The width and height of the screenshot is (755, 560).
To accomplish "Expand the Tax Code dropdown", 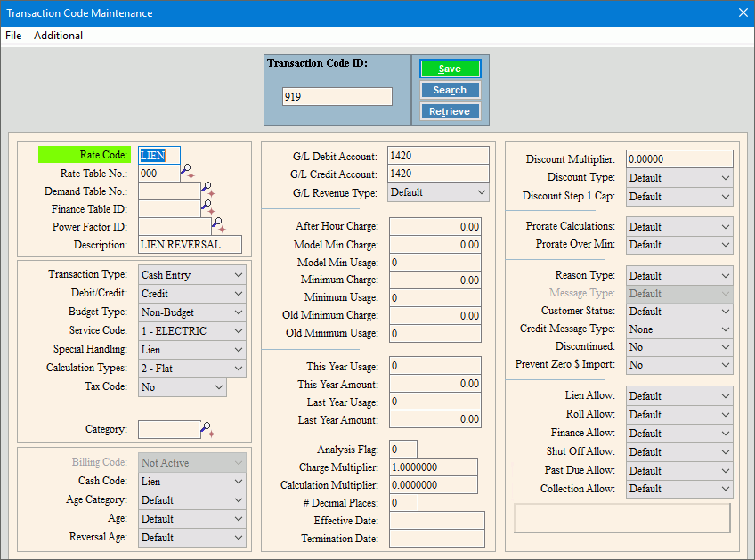I will point(182,387).
